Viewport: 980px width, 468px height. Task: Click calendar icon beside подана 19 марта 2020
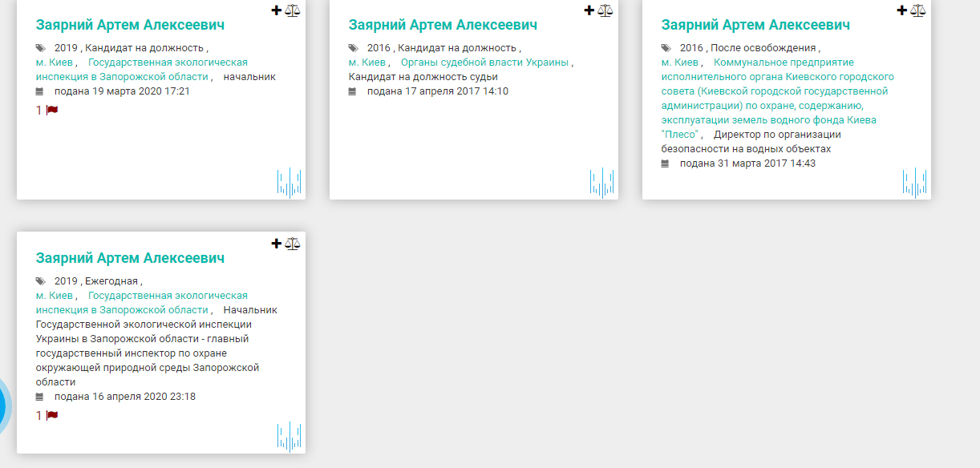click(x=39, y=91)
